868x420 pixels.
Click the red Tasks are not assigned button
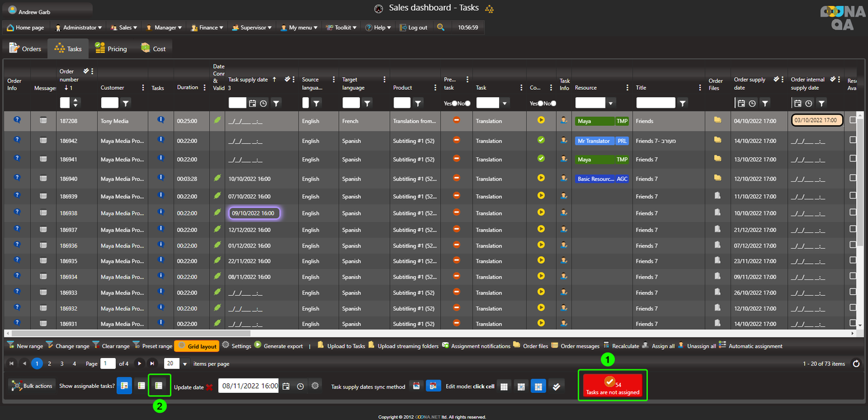[612, 386]
